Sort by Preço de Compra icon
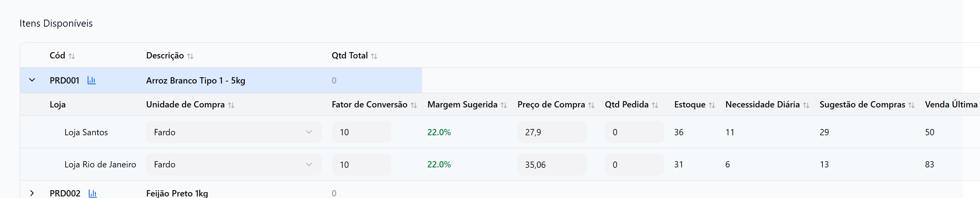Viewport: 980px width, 198px height. (591, 105)
